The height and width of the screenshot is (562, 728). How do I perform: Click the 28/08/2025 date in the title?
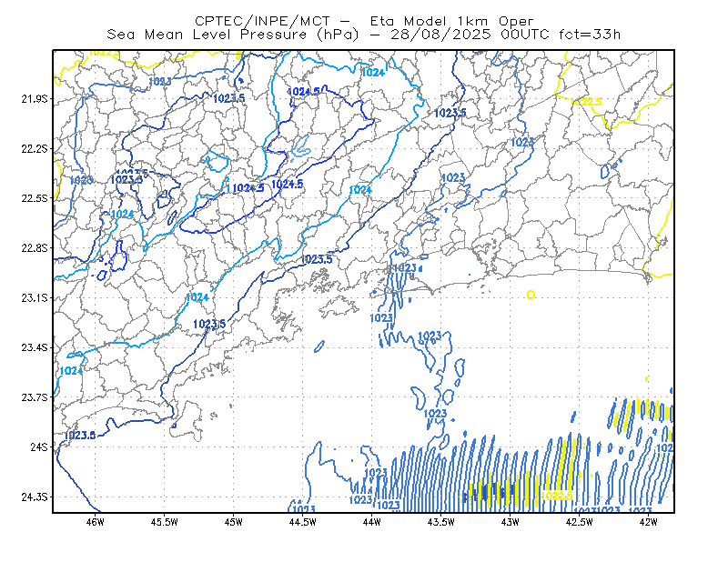point(440,35)
